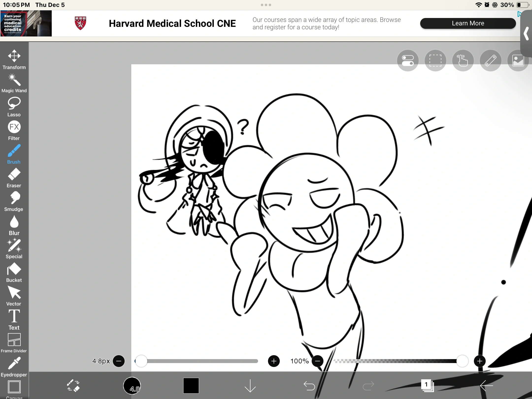Undo the last brush stroke
Image resolution: width=532 pixels, height=399 pixels.
[x=309, y=386]
